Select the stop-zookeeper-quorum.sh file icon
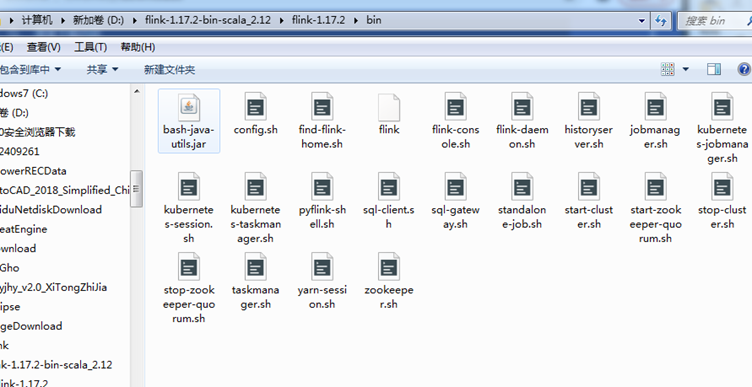Image resolution: width=752 pixels, height=387 pixels. (189, 267)
